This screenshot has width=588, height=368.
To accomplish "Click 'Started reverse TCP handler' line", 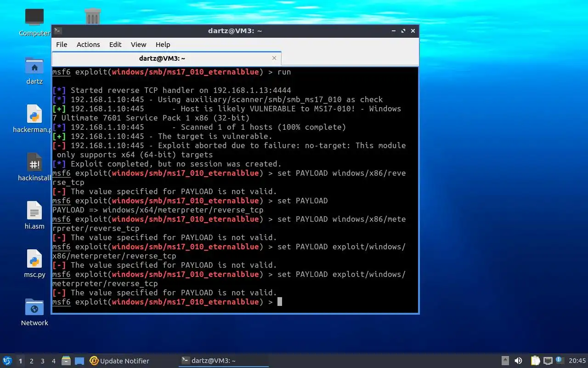I will click(x=172, y=90).
